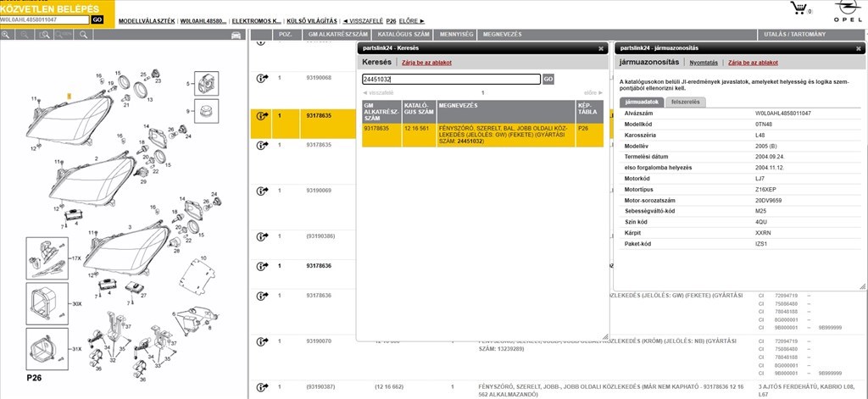Viewport: 868px width, 399px height.
Task: Click the POZ. column header
Action: click(x=286, y=35)
